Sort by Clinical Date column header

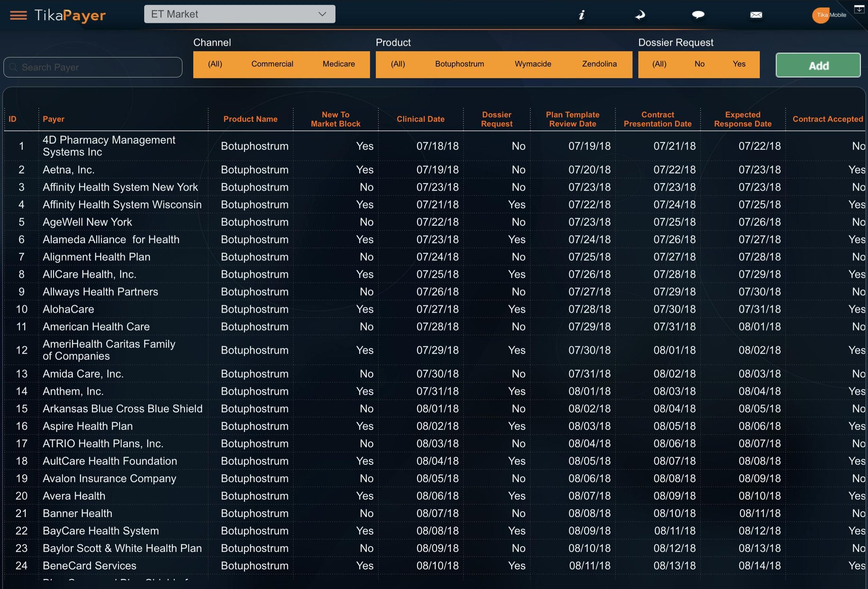(420, 119)
